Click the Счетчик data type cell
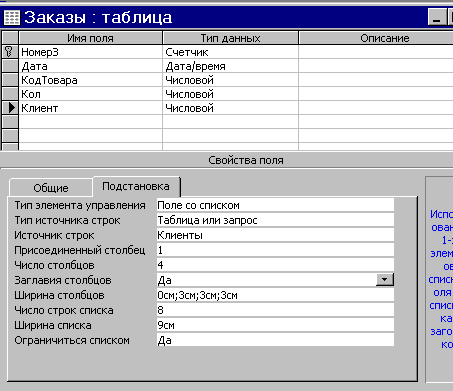The height and width of the screenshot is (391, 453). point(230,52)
